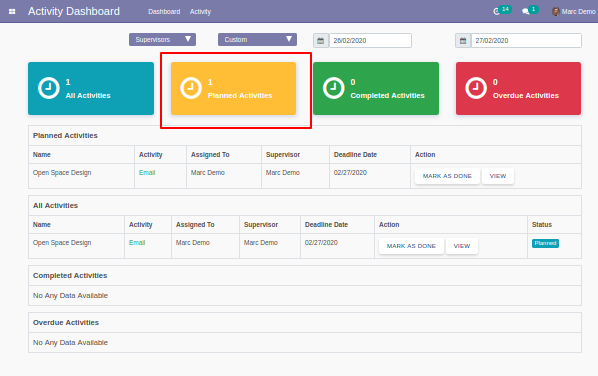The height and width of the screenshot is (376, 598).
Task: Open the conversations chat bubble icon
Action: [525, 12]
